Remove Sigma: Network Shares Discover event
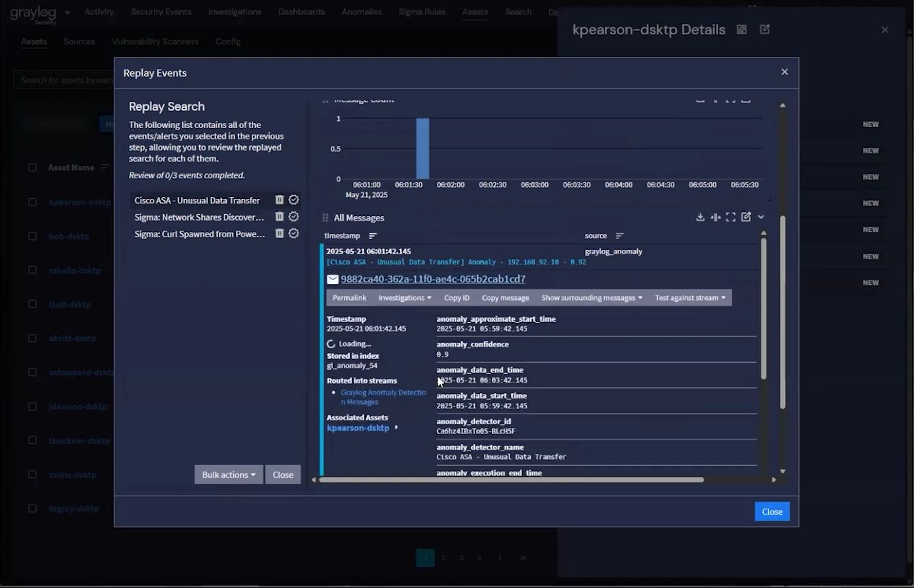 coord(280,217)
